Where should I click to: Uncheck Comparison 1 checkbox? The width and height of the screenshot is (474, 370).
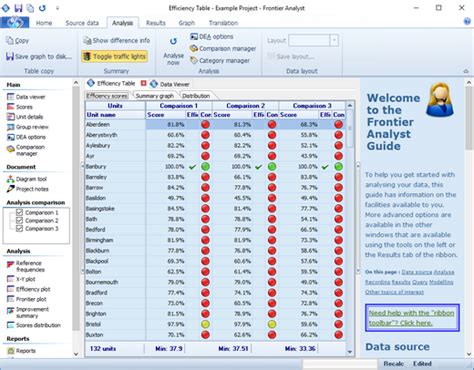coord(19,212)
